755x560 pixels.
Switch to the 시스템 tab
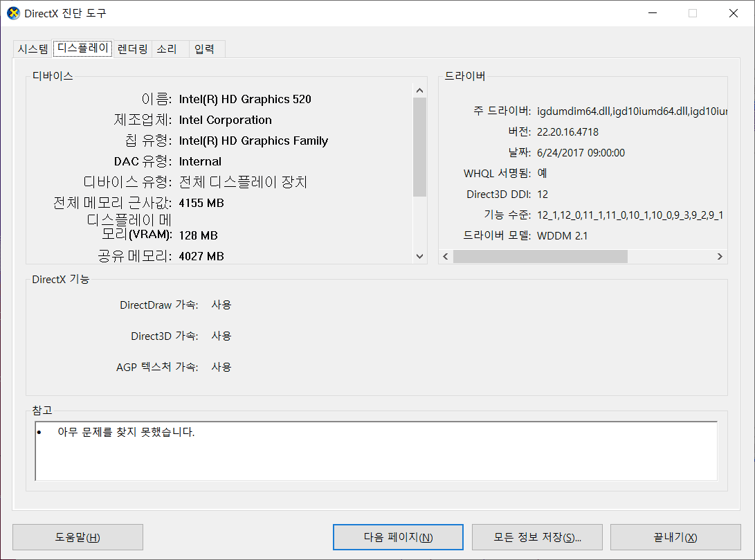tap(33, 48)
